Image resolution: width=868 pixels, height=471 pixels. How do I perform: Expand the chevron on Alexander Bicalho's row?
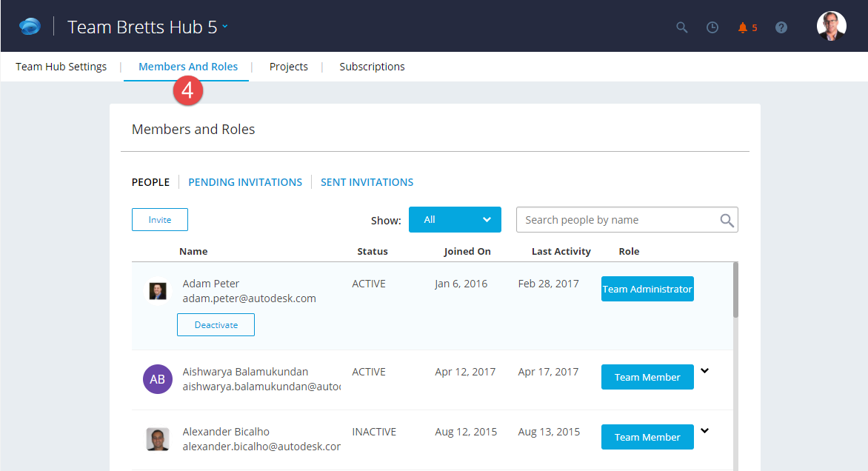click(704, 430)
